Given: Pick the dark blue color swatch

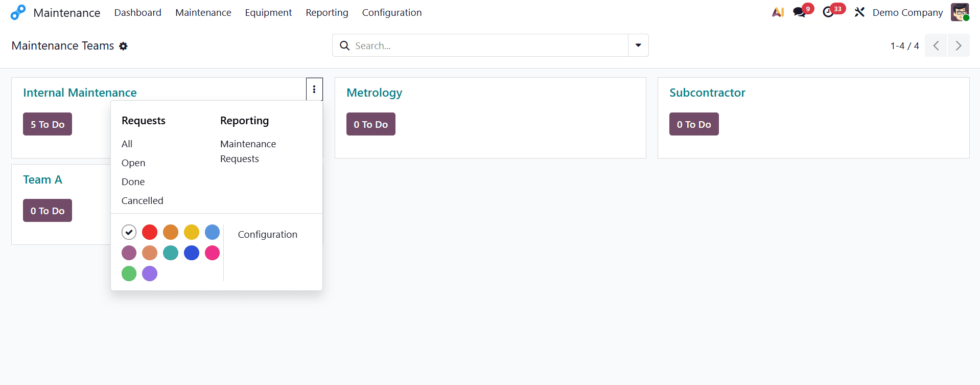Looking at the screenshot, I should (192, 253).
